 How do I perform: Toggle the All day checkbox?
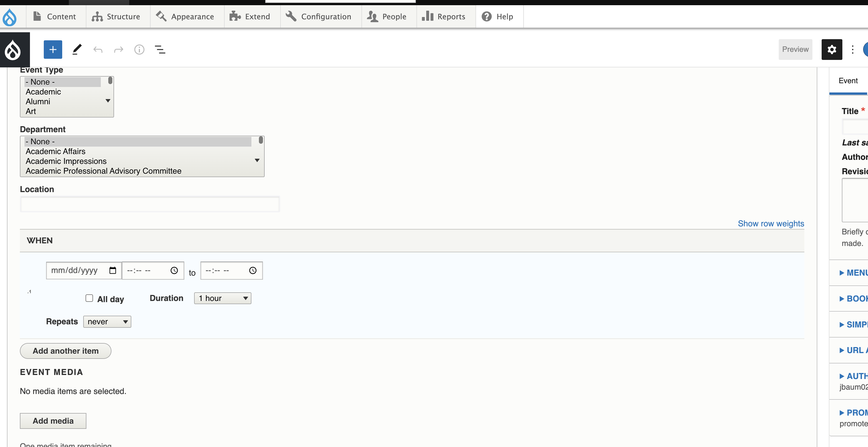point(89,298)
